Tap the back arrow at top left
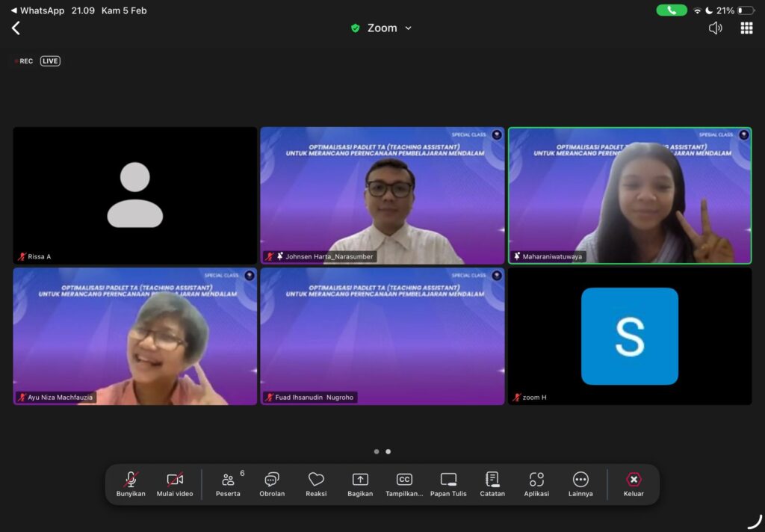The image size is (765, 532). [x=16, y=28]
